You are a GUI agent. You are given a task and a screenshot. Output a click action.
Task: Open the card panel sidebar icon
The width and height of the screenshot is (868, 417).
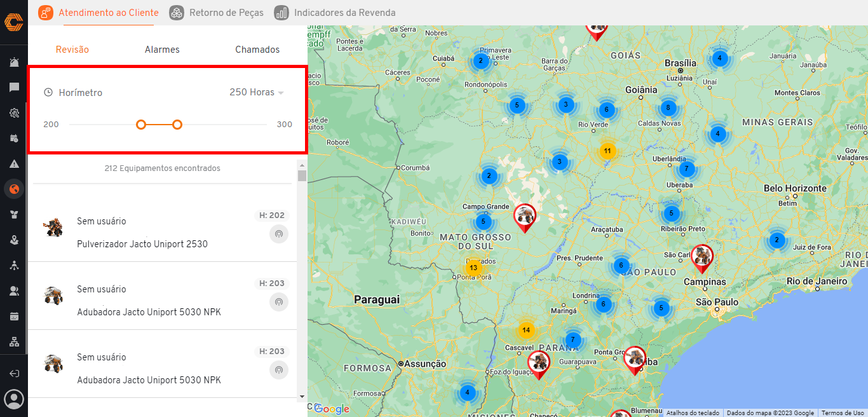(14, 316)
